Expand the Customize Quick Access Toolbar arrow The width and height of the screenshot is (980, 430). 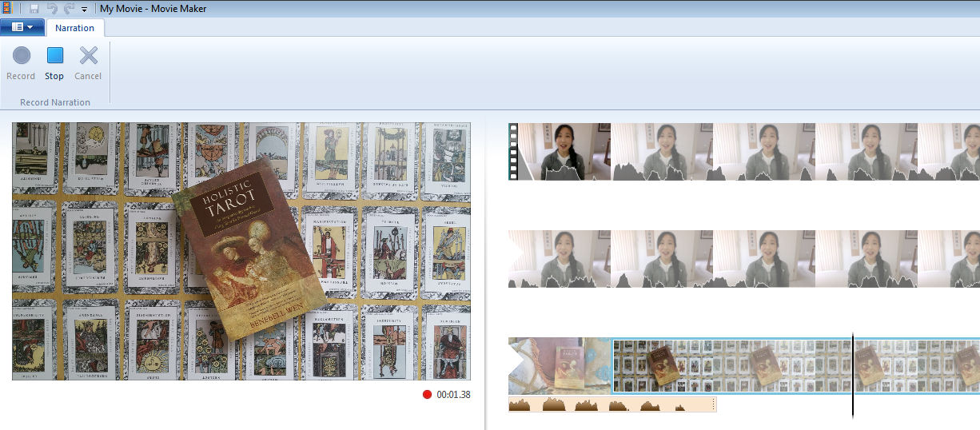[84, 10]
